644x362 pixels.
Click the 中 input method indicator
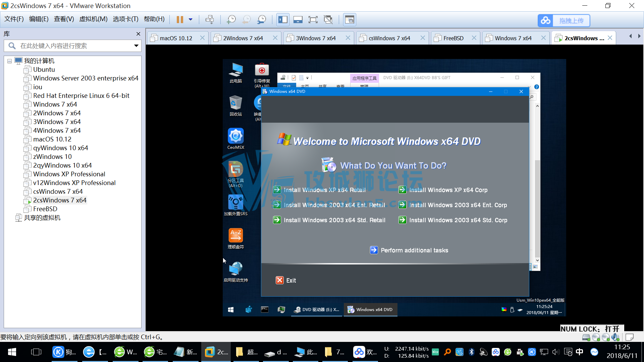coord(579,352)
